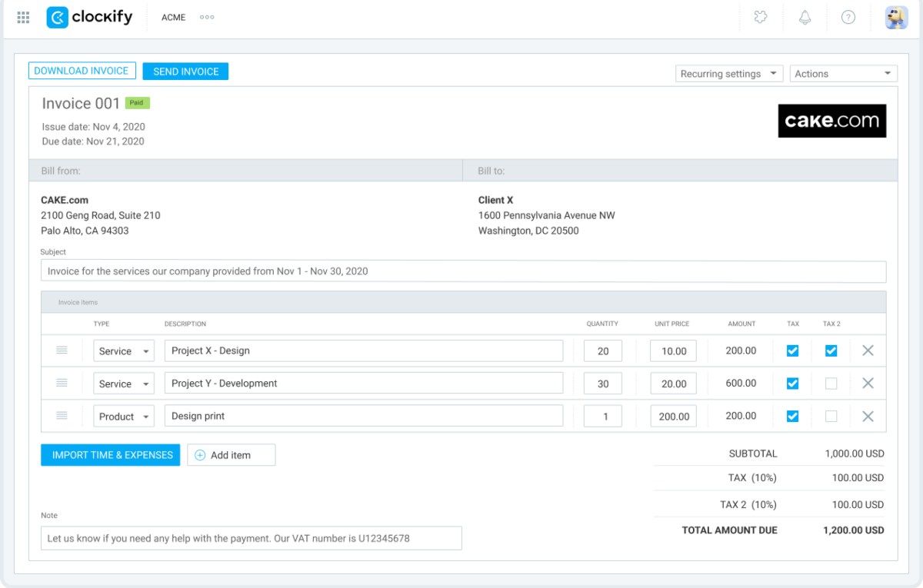Edit unit price 10.00 field

(x=674, y=350)
